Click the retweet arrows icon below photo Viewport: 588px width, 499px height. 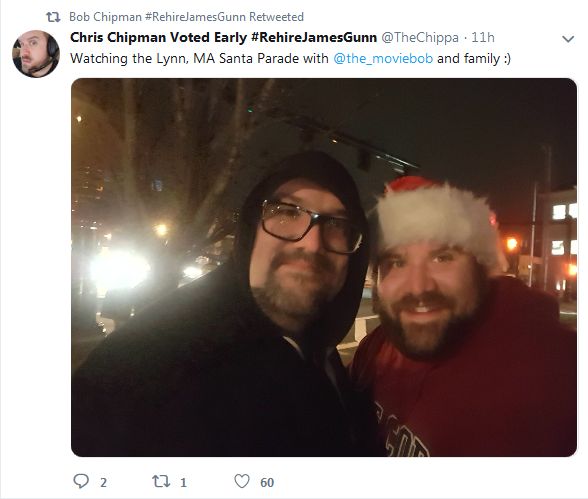161,481
